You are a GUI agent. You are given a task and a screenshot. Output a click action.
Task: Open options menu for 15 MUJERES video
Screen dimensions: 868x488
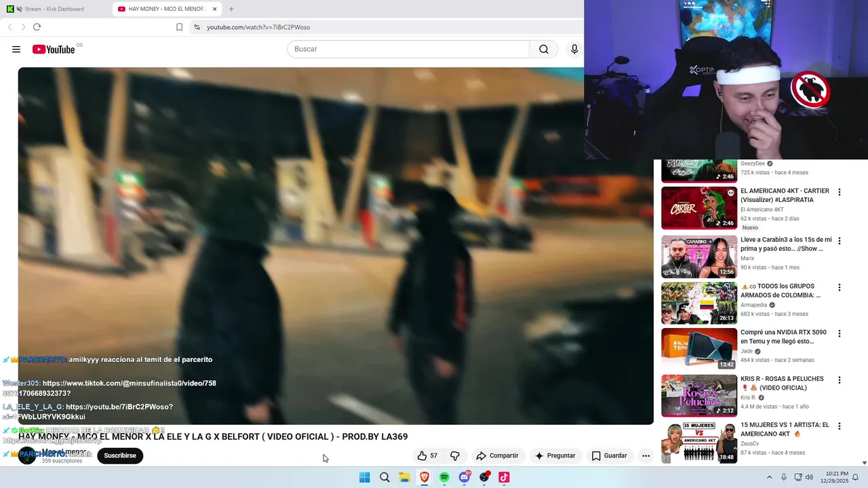[x=840, y=426]
